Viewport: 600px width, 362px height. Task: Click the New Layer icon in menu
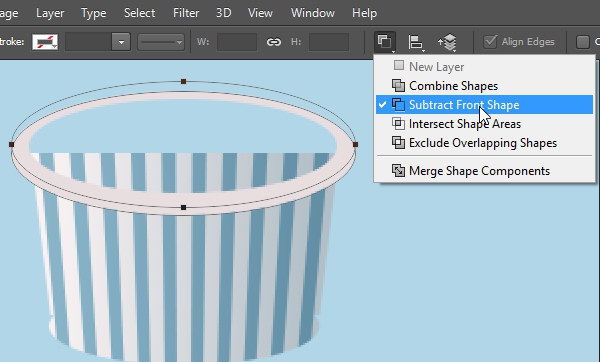[399, 65]
